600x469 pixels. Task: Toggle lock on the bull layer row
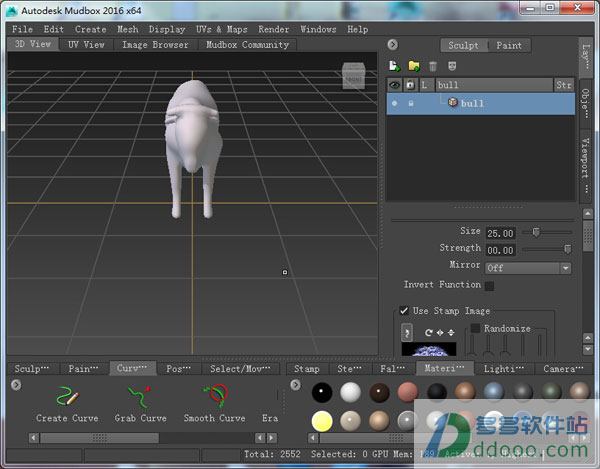[411, 103]
